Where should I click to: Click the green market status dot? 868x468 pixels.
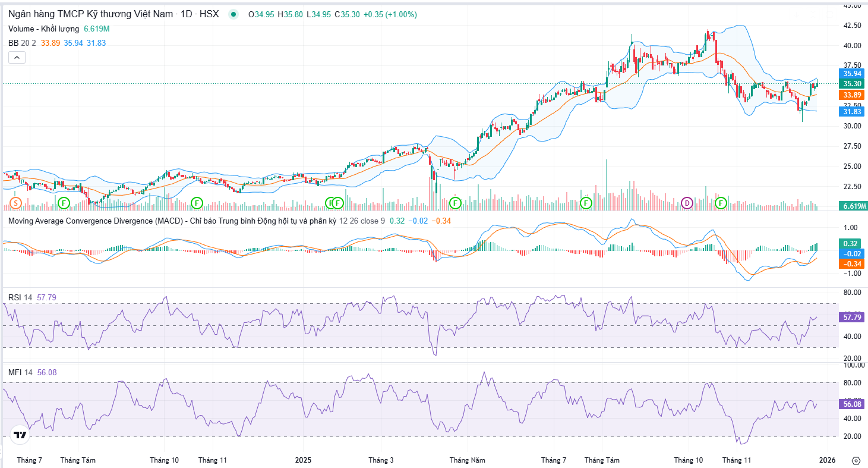[233, 14]
